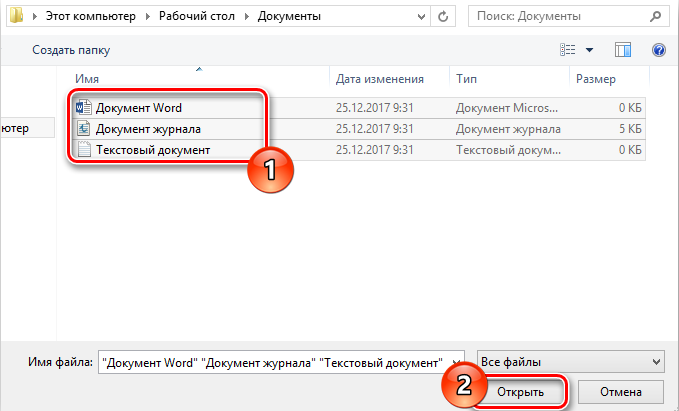Click 'Документ журнала' type cell

(x=508, y=129)
